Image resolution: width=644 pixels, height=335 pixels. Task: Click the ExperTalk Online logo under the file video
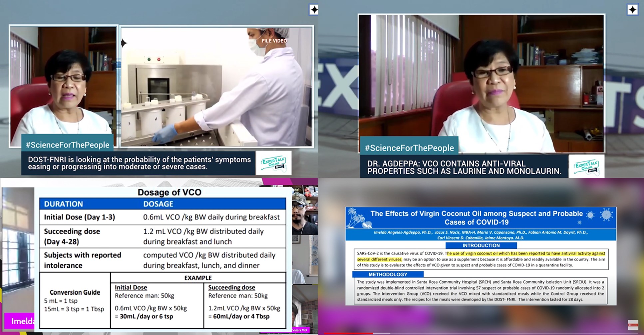tap(273, 163)
